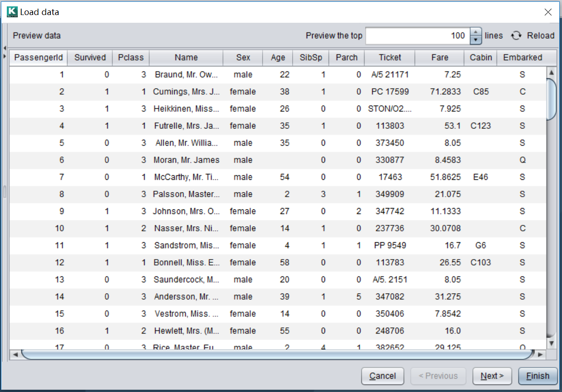
Task: Select fare cell '30.0708'
Action: (440, 228)
